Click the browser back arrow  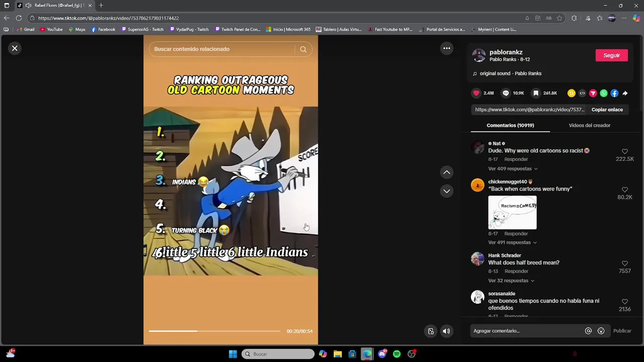[7, 18]
